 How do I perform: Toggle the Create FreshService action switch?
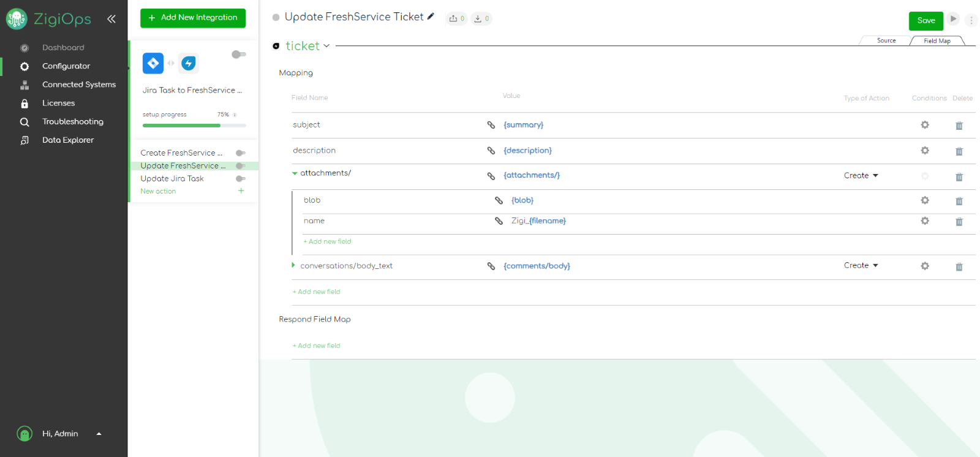click(241, 153)
